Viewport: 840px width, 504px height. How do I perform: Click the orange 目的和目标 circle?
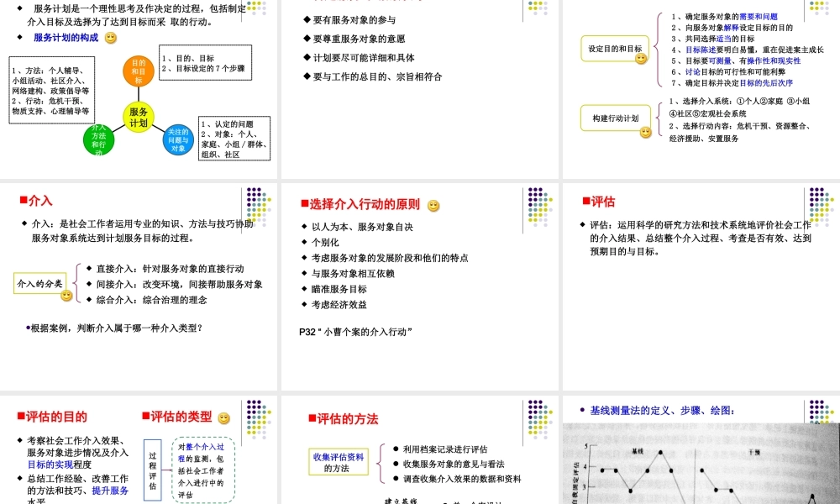click(138, 70)
